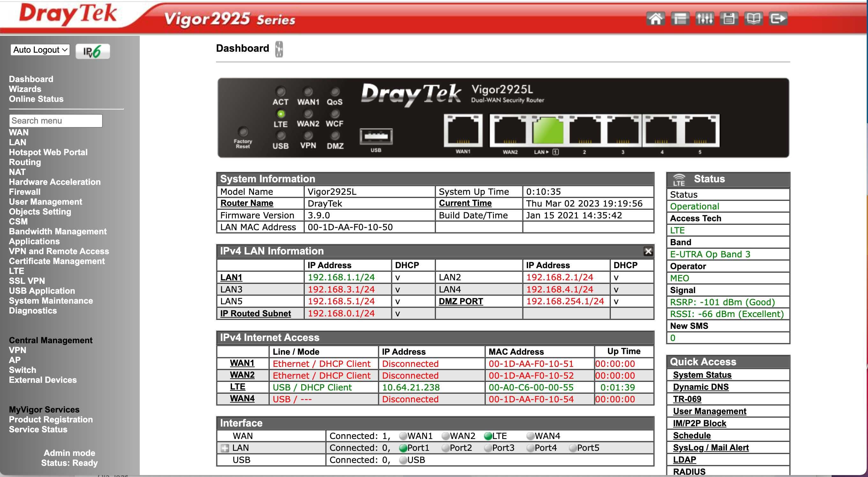Open Diagnostics in sidebar
Viewport: 868px width, 477px height.
[x=33, y=310]
